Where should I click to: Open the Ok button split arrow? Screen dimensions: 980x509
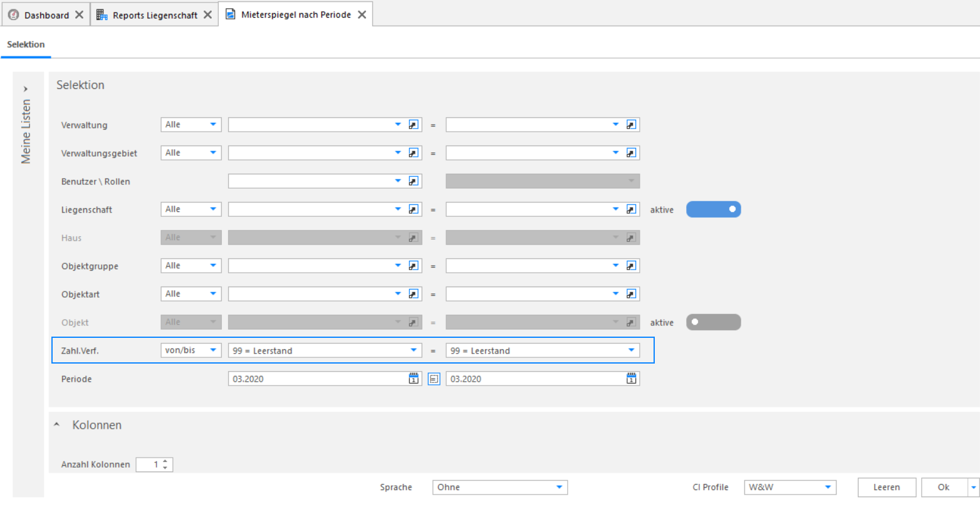click(x=974, y=487)
